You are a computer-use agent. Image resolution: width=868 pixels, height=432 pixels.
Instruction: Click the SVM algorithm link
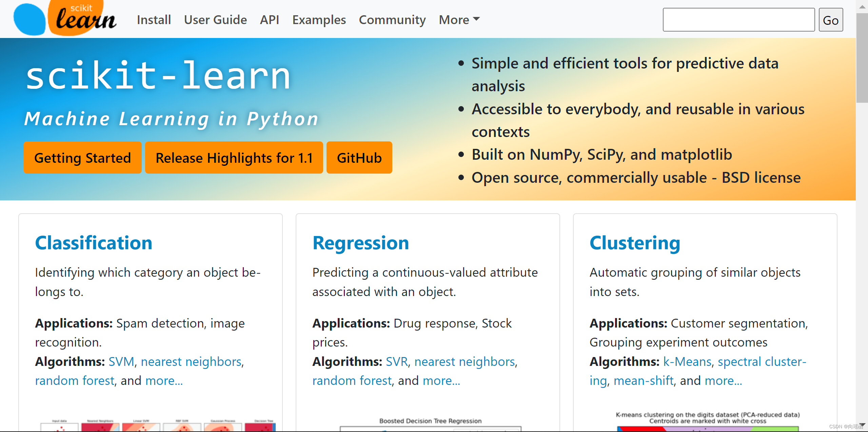[121, 361]
